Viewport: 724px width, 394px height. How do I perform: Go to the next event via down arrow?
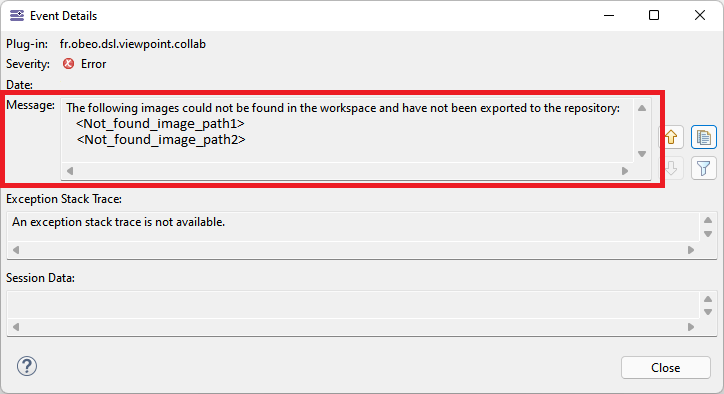(x=671, y=168)
